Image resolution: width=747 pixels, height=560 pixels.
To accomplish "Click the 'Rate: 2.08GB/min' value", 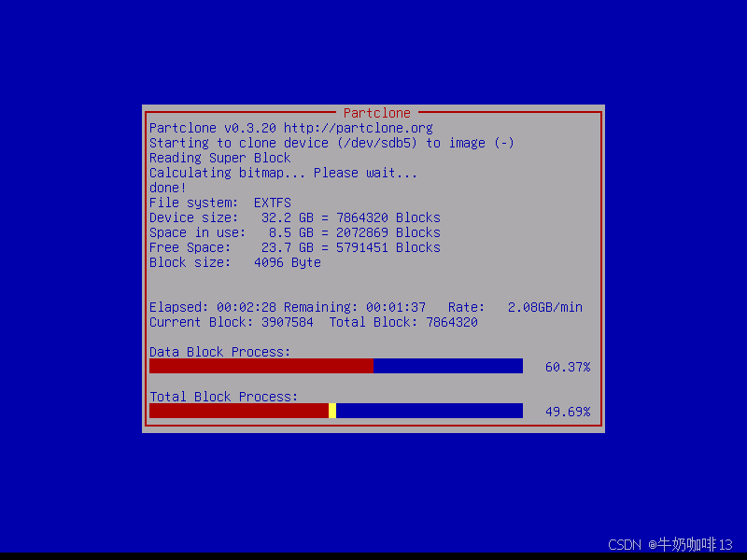I will pos(515,307).
